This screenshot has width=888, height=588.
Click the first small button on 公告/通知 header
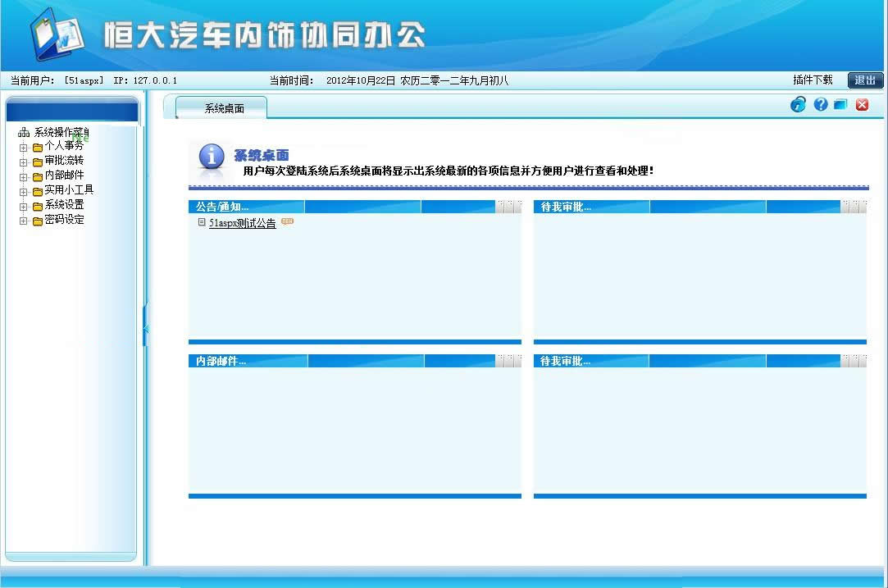501,207
